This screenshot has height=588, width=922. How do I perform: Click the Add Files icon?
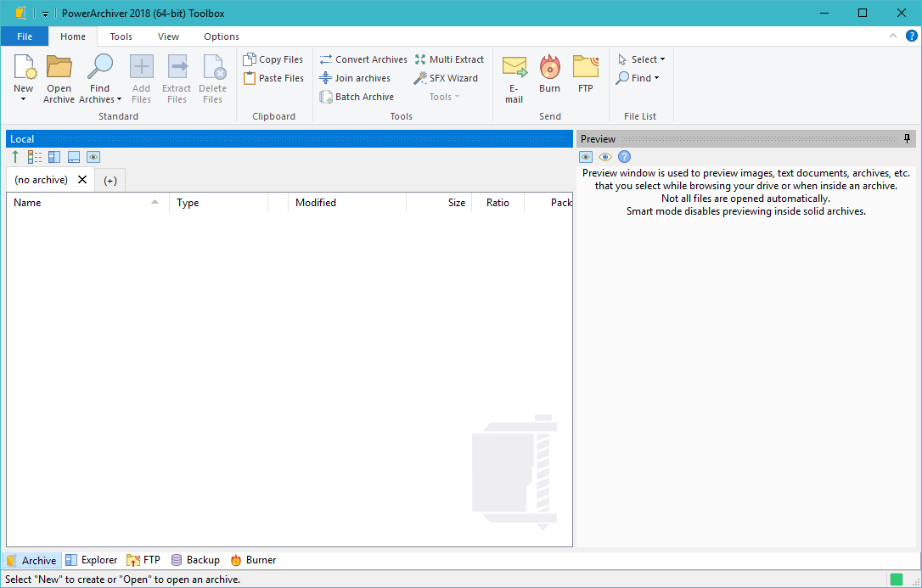141,66
